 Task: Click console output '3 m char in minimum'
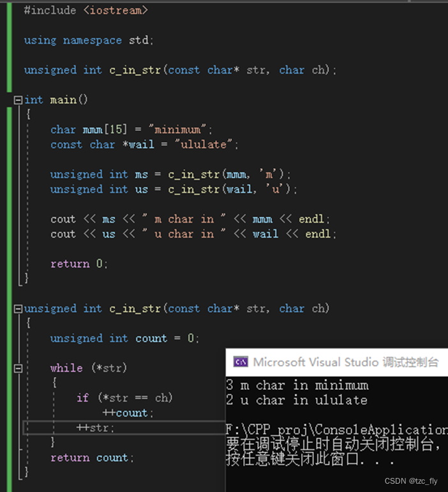click(297, 385)
